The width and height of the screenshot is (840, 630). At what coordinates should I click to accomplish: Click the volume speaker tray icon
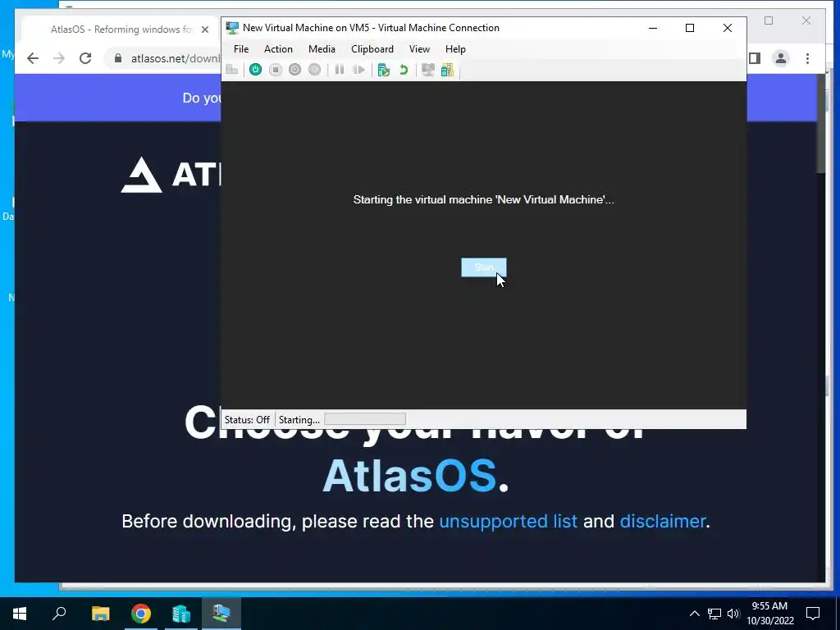(733, 614)
